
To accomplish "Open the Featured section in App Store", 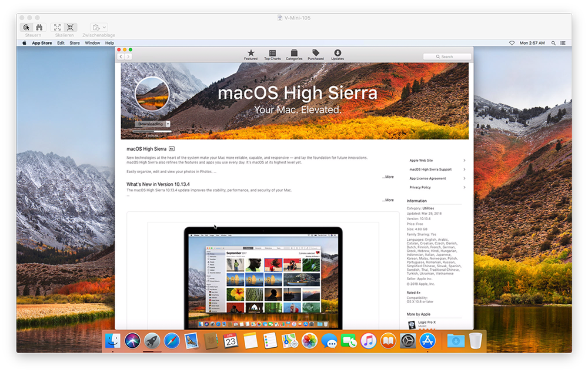I will pos(250,55).
